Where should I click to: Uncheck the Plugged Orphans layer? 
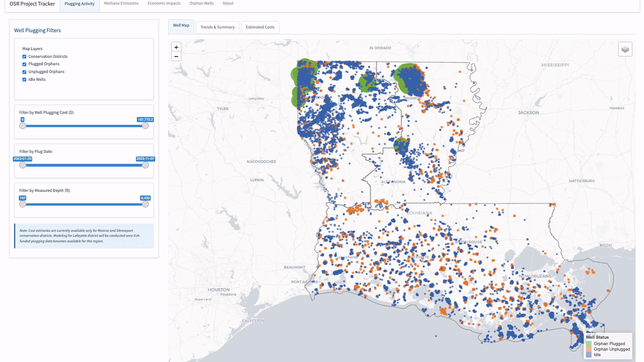click(x=24, y=64)
